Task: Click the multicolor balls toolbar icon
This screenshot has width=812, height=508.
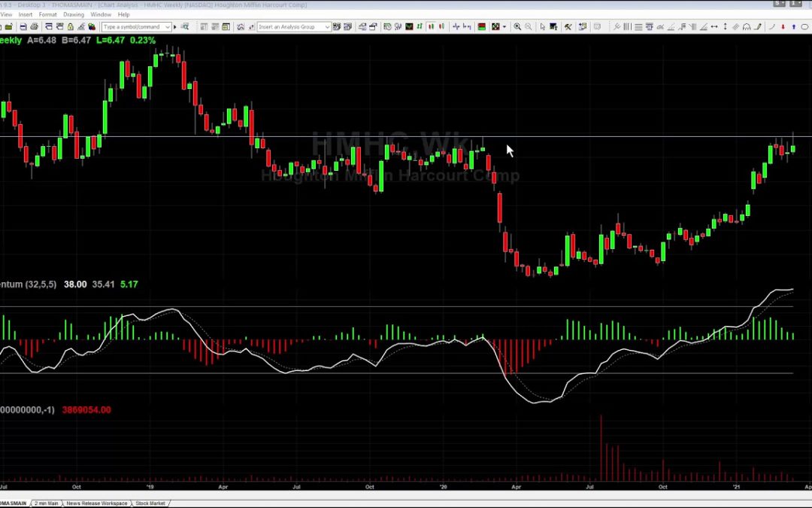Action: tap(92, 26)
